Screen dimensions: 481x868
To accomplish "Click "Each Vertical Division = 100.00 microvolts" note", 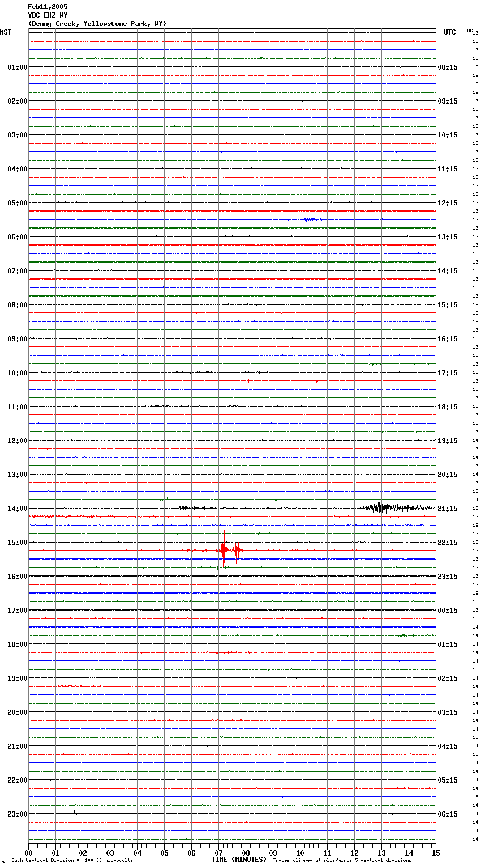I will pyautogui.click(x=72, y=861).
